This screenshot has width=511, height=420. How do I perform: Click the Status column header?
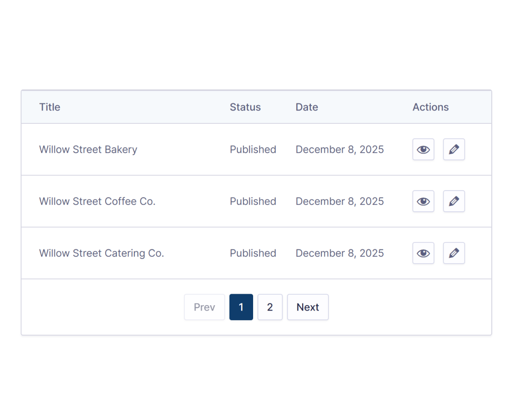[245, 107]
